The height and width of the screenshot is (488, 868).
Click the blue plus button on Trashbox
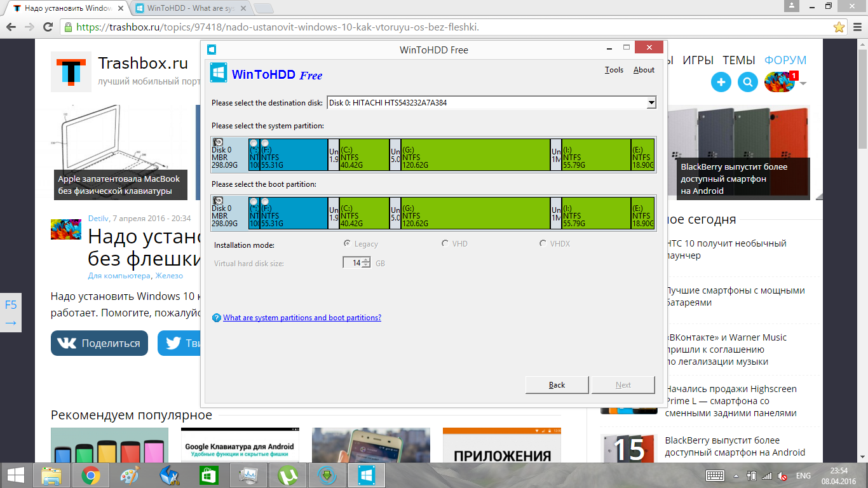(x=721, y=82)
